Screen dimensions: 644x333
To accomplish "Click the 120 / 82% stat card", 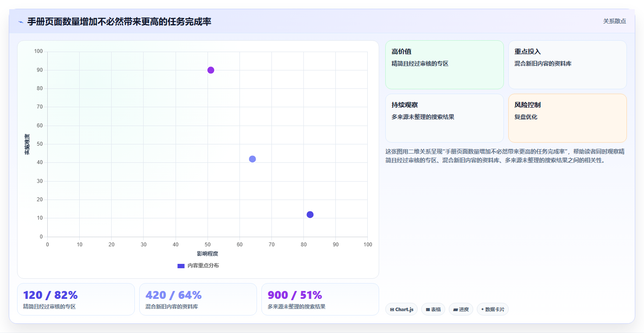I will point(76,299).
